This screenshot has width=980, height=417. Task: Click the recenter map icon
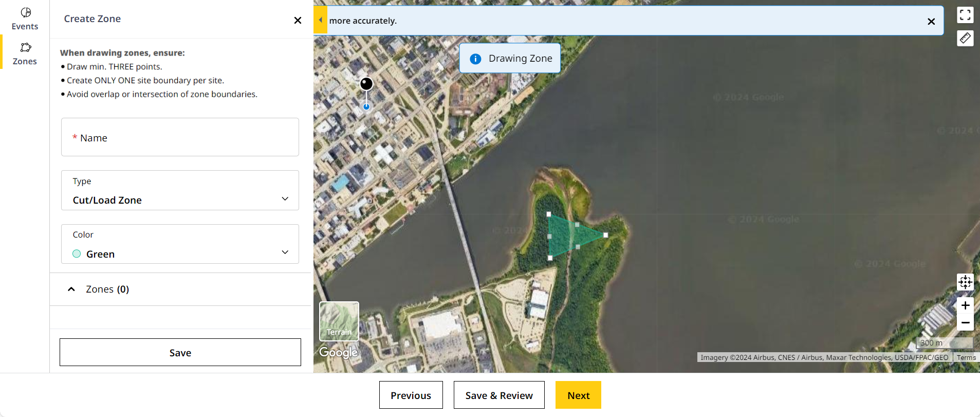click(x=965, y=282)
